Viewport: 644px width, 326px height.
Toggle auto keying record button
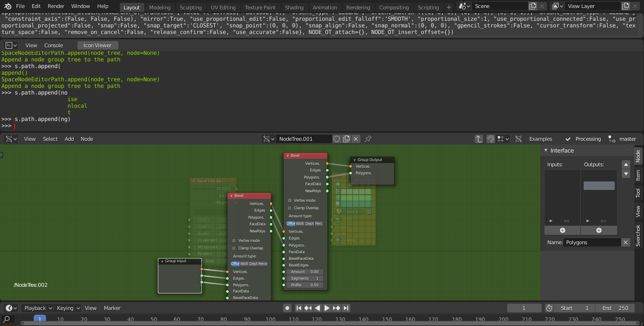pyautogui.click(x=287, y=308)
